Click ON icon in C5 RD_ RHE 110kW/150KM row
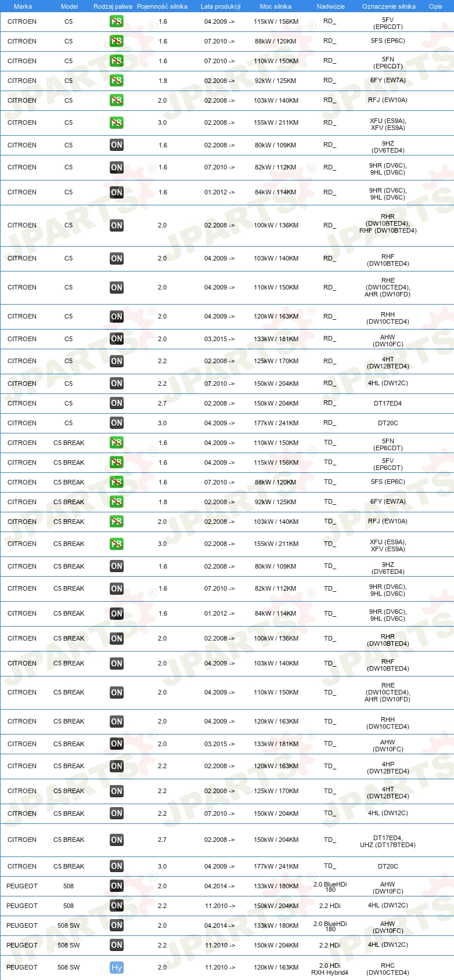The height and width of the screenshot is (980, 454). point(117,288)
